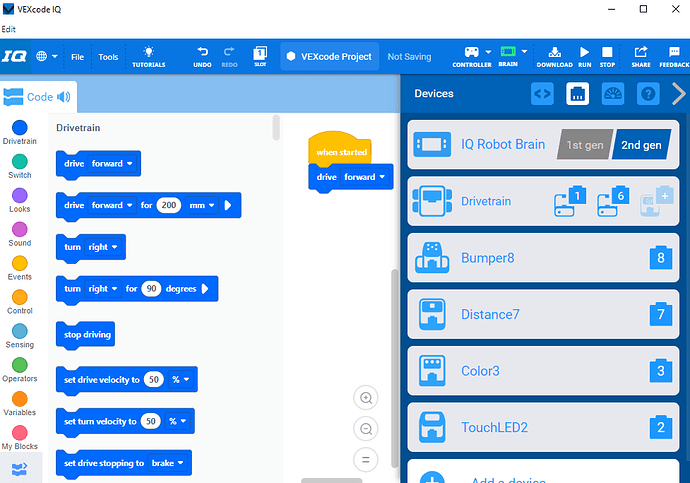Open the Drivetrain device entry
The image size is (690, 483).
click(543, 201)
